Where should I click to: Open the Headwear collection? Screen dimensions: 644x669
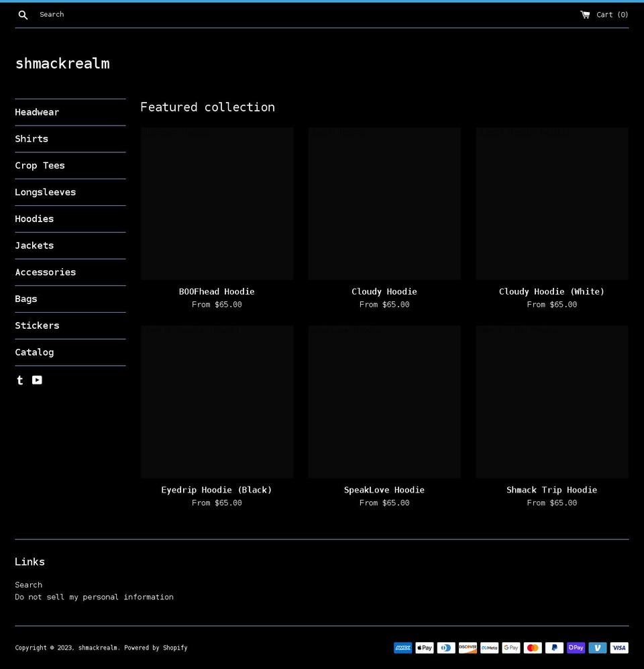37,112
